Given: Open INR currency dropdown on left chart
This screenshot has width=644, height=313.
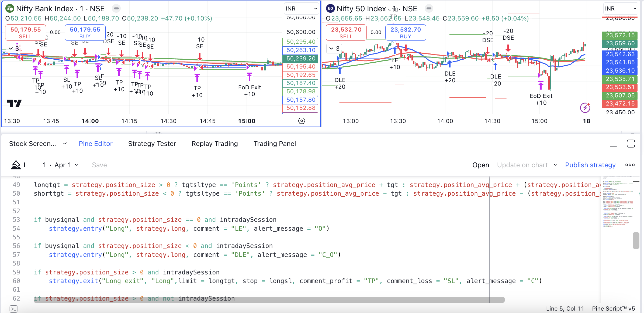Looking at the screenshot, I should coord(301,9).
